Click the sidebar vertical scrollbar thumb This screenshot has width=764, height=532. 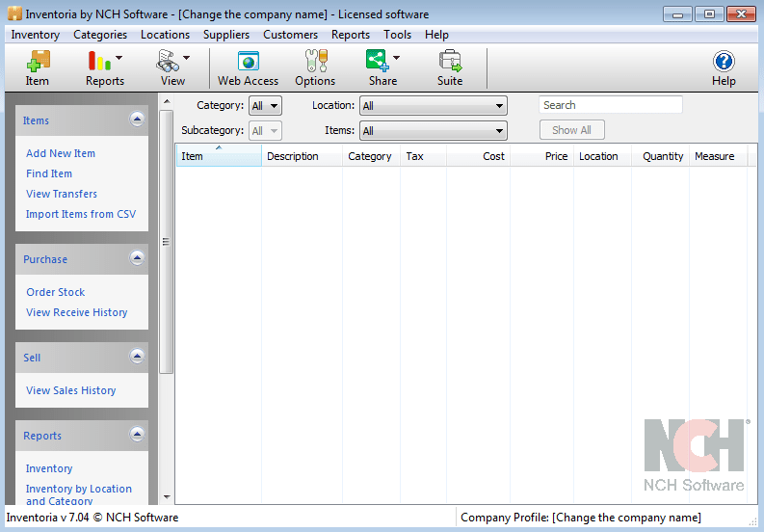pyautogui.click(x=166, y=241)
